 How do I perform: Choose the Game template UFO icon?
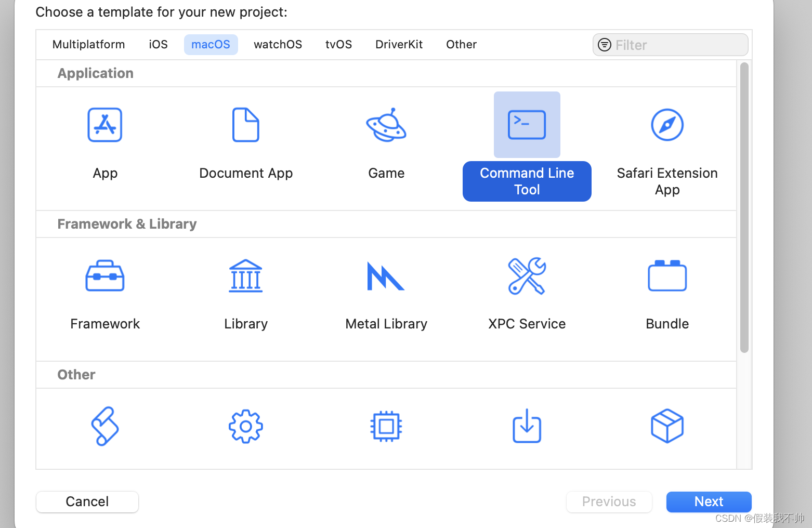[x=386, y=125]
